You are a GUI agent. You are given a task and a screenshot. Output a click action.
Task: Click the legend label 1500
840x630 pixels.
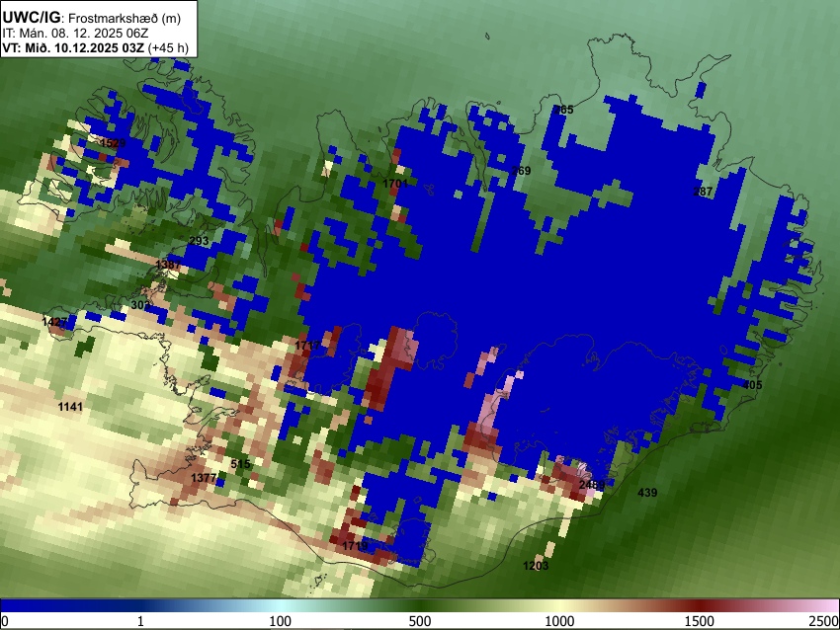(x=699, y=621)
